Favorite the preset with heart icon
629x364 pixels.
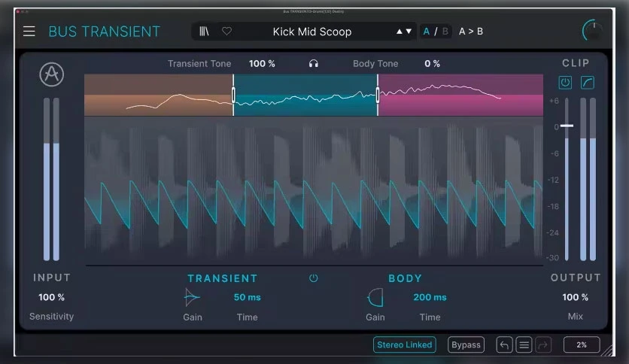coord(226,32)
